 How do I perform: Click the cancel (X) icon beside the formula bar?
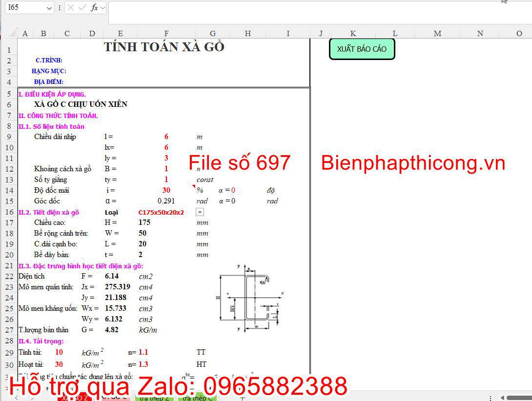pos(71,7)
